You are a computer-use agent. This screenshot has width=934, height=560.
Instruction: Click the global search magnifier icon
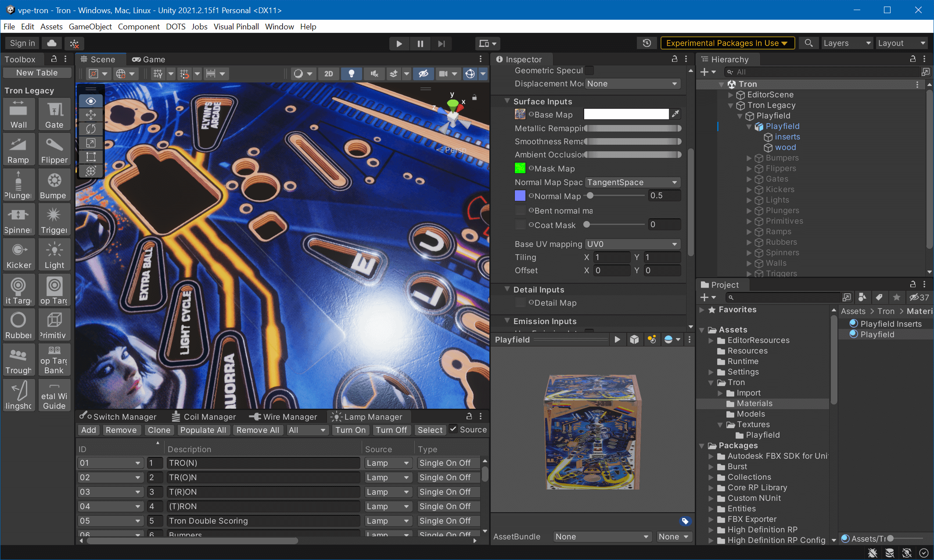(x=808, y=43)
